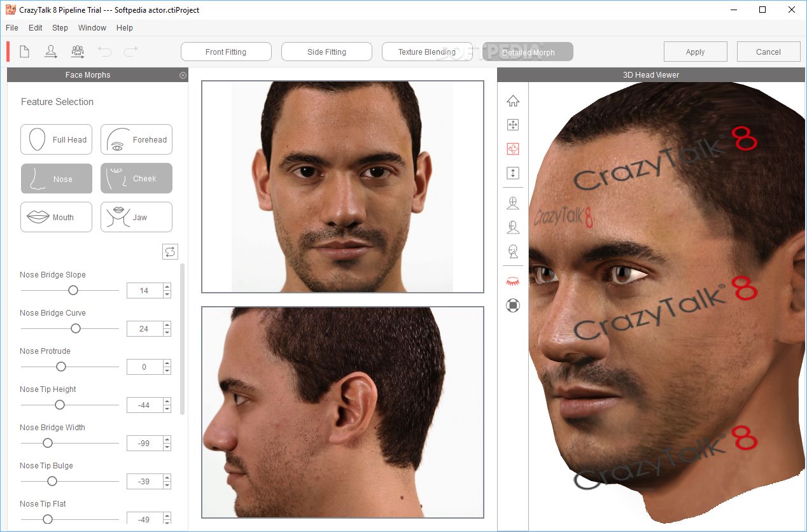Click the Undo arrow
Screen dimensions: 807x532
104,52
